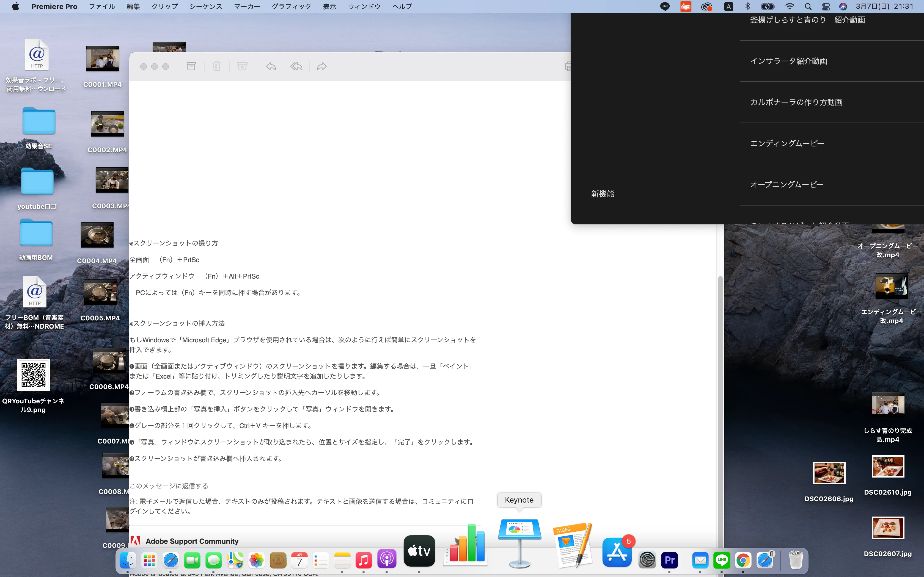The height and width of the screenshot is (577, 924).
Task: Click the reply arrow icon
Action: [271, 66]
